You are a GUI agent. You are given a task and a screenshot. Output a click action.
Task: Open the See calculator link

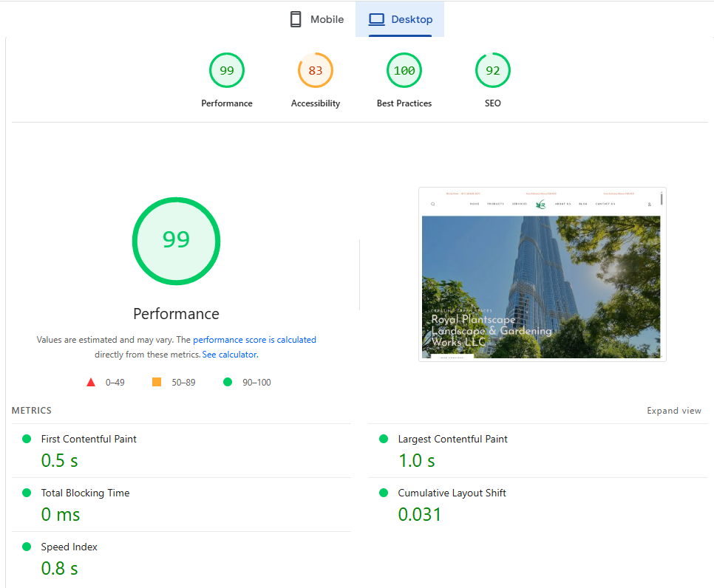(229, 355)
